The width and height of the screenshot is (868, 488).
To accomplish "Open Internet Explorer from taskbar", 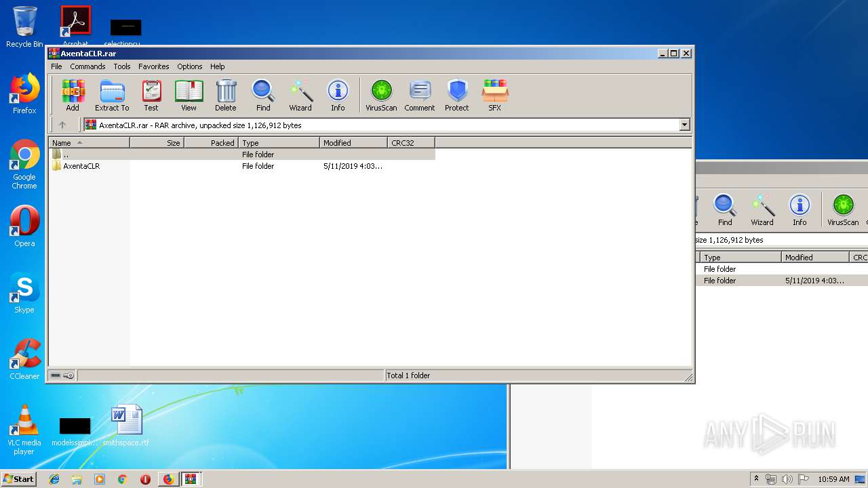I will tap(54, 479).
